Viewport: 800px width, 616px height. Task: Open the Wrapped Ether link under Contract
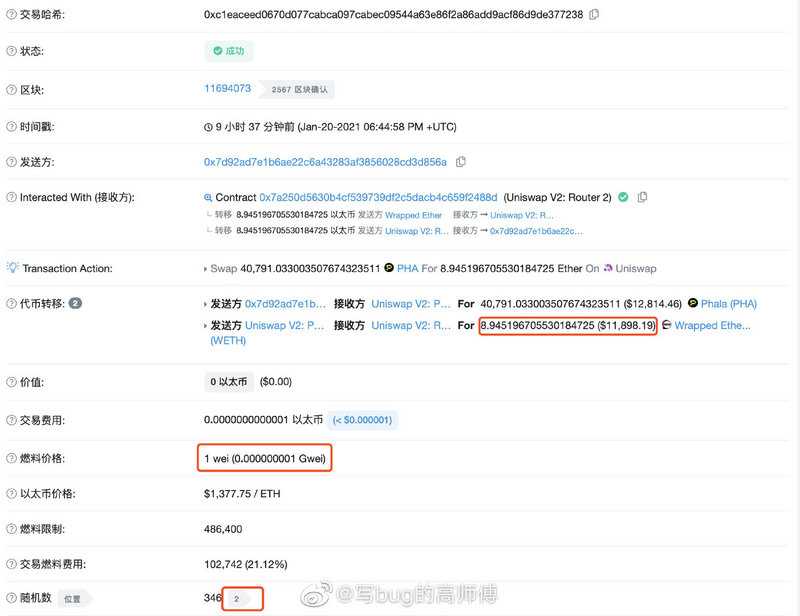[416, 215]
